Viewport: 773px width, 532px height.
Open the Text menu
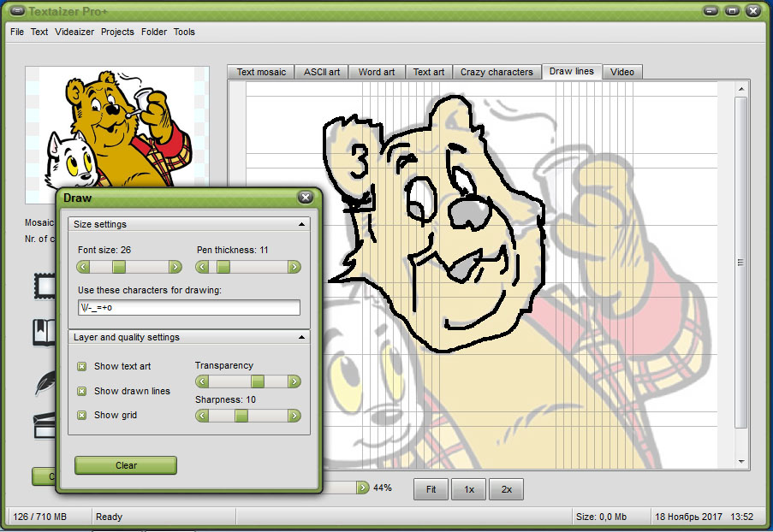(39, 32)
